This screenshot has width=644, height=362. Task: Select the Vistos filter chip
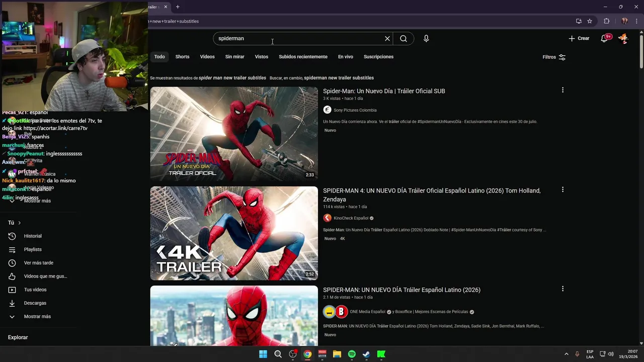262,57
